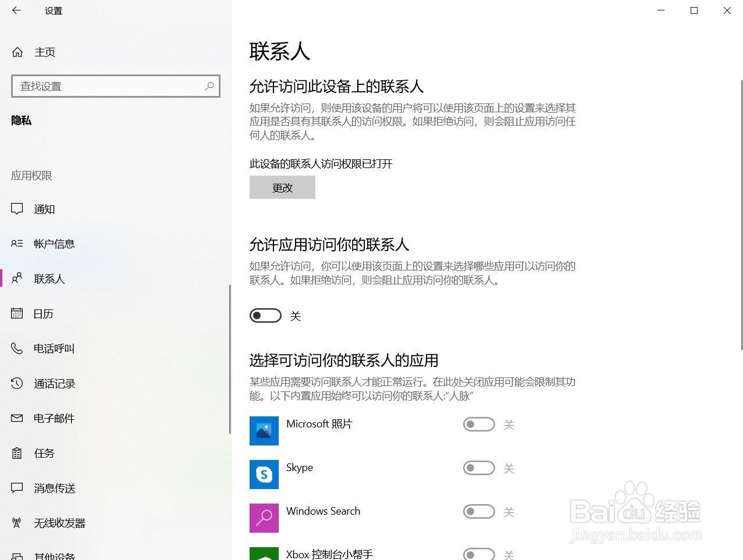Click the Xbox 控制台小帮手 app name
The width and height of the screenshot is (743, 560).
click(x=329, y=554)
